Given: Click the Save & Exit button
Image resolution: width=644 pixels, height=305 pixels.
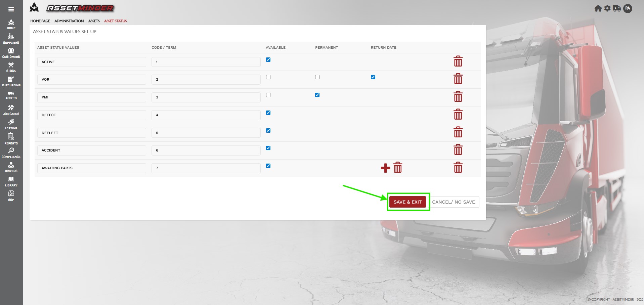Looking at the screenshot, I should click(407, 202).
